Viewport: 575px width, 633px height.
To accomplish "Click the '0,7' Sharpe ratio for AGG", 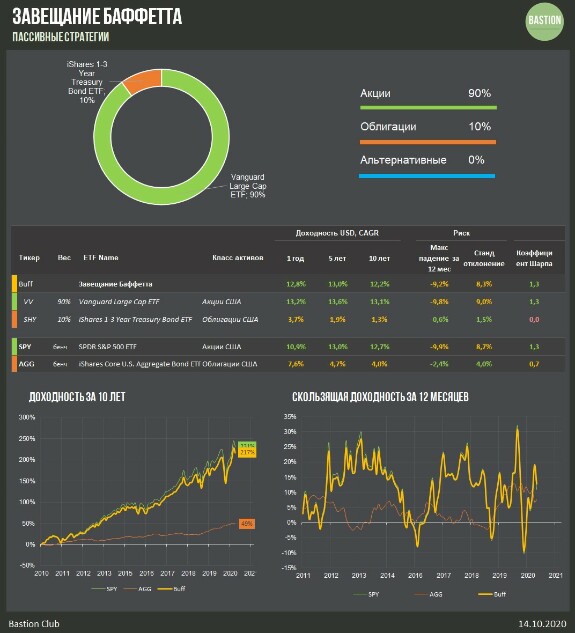I will pyautogui.click(x=534, y=364).
